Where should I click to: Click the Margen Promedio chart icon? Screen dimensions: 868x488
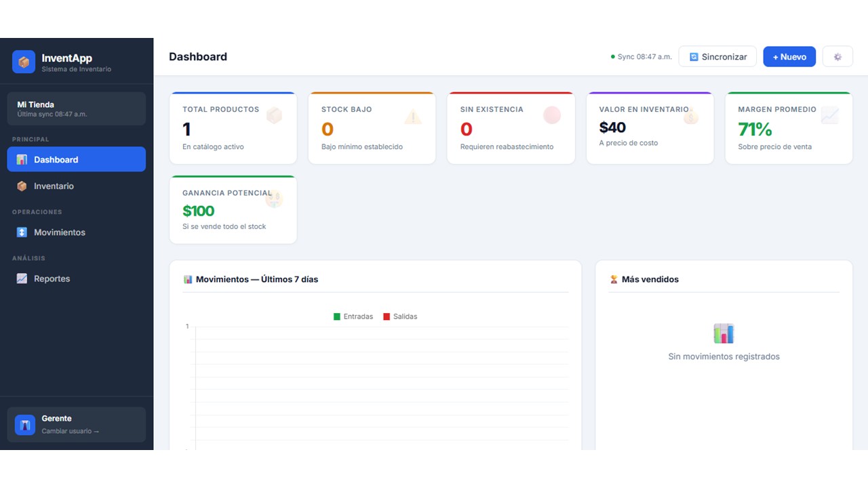829,116
